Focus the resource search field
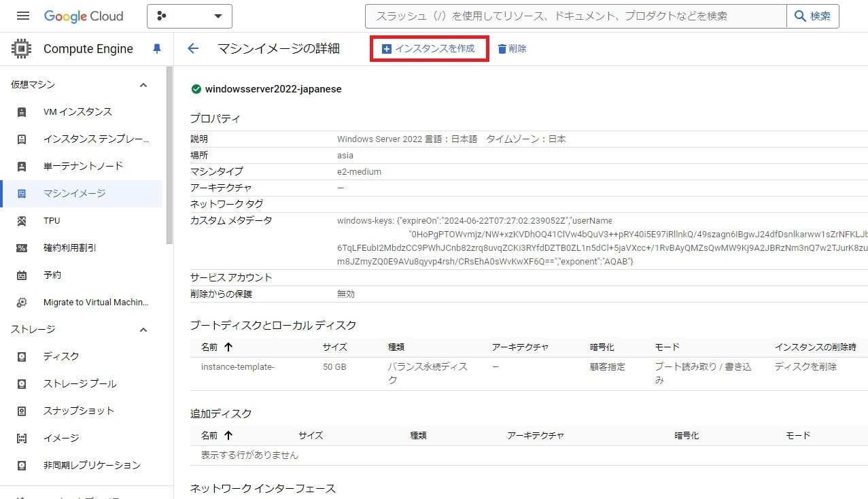 coord(576,16)
